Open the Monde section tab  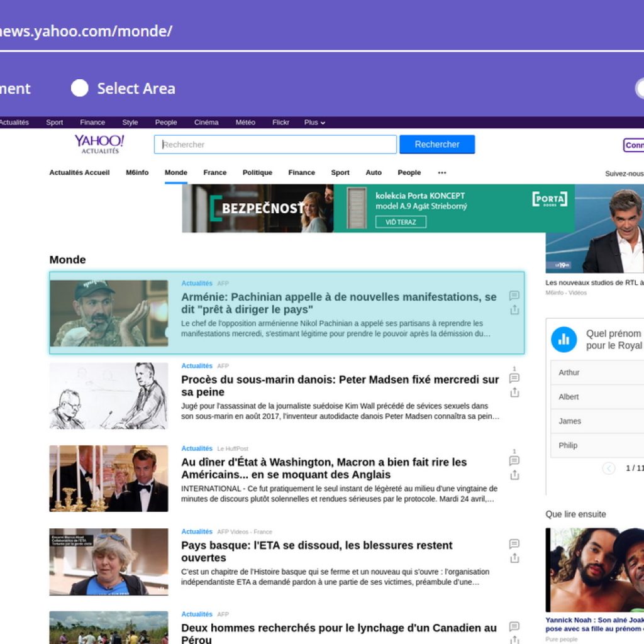(x=176, y=172)
